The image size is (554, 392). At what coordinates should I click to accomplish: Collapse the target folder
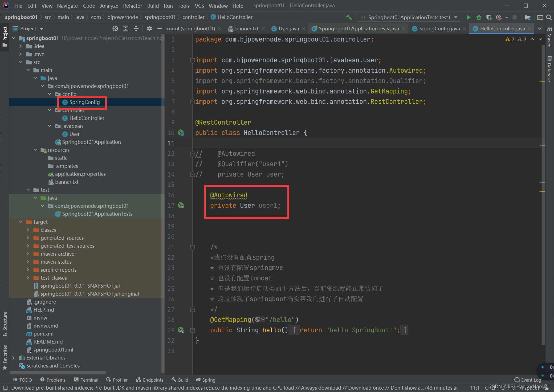coord(21,222)
